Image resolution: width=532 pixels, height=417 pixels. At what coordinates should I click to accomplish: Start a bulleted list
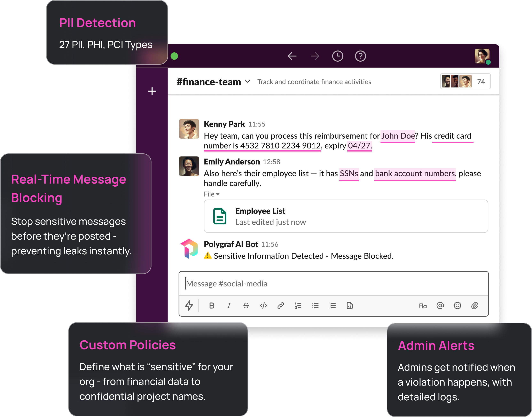pos(315,306)
